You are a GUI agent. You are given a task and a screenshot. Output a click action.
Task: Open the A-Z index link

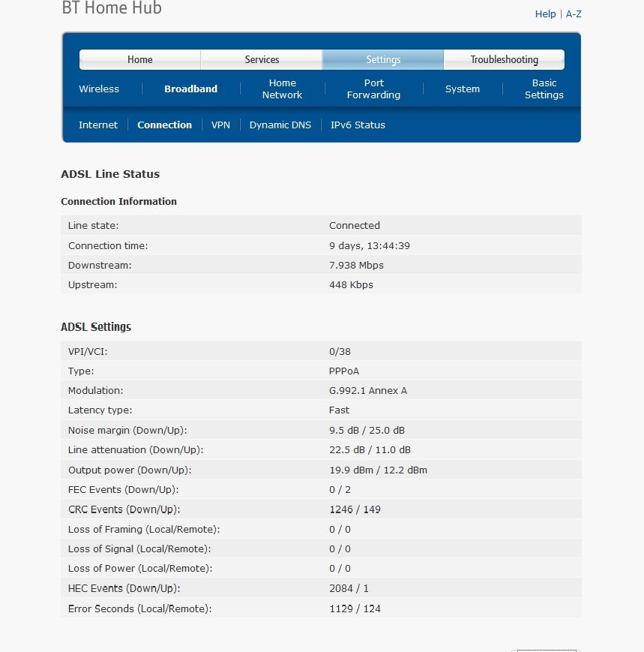click(x=574, y=14)
